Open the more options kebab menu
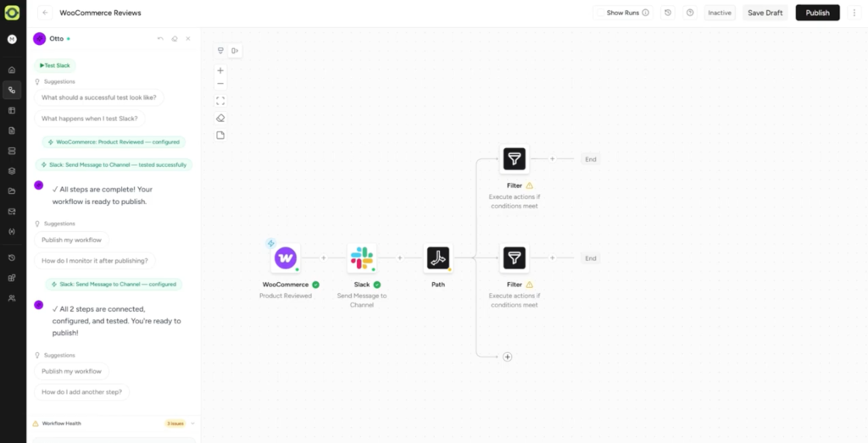868x443 pixels. coord(854,13)
